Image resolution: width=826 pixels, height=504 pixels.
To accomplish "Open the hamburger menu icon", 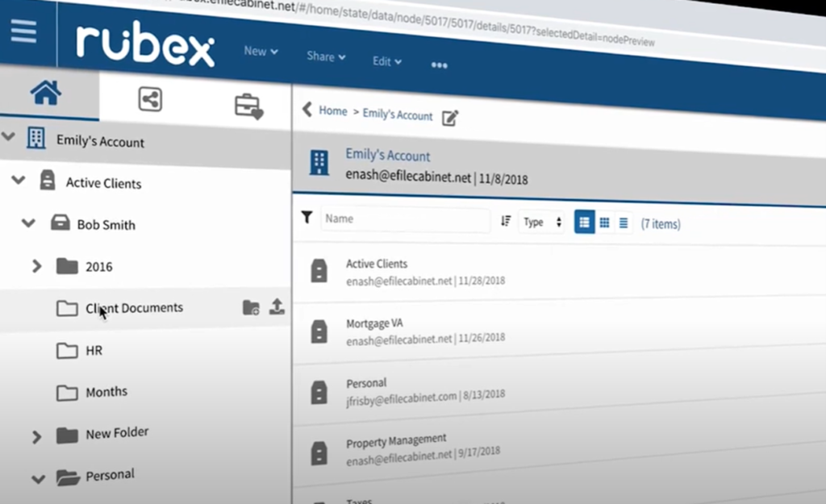I will click(x=23, y=31).
